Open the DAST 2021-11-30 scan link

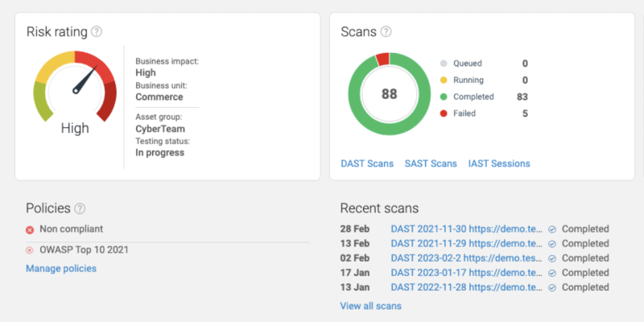pos(467,229)
